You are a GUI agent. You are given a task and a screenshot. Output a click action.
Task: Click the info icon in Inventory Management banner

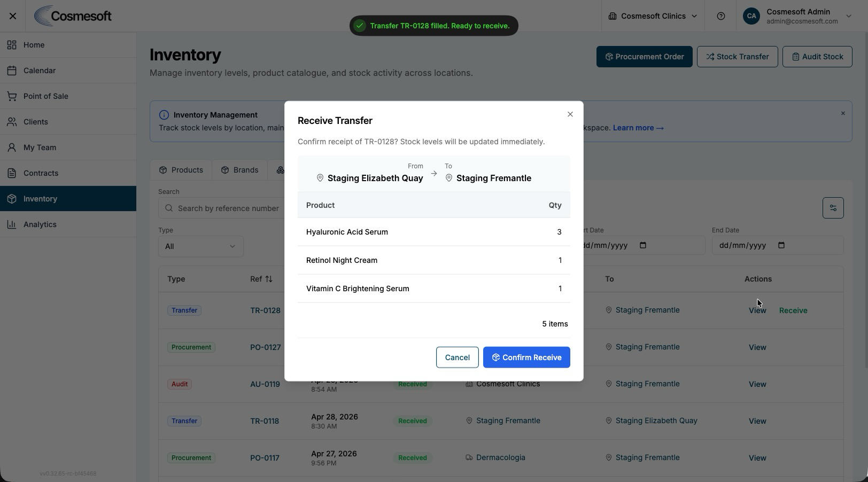[164, 115]
